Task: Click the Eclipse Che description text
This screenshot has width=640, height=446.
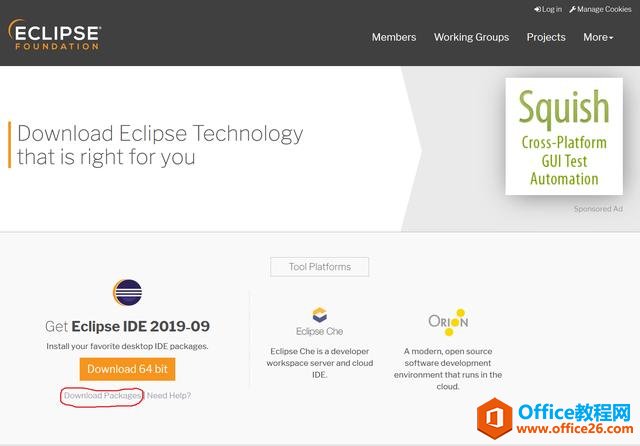Action: 320,363
